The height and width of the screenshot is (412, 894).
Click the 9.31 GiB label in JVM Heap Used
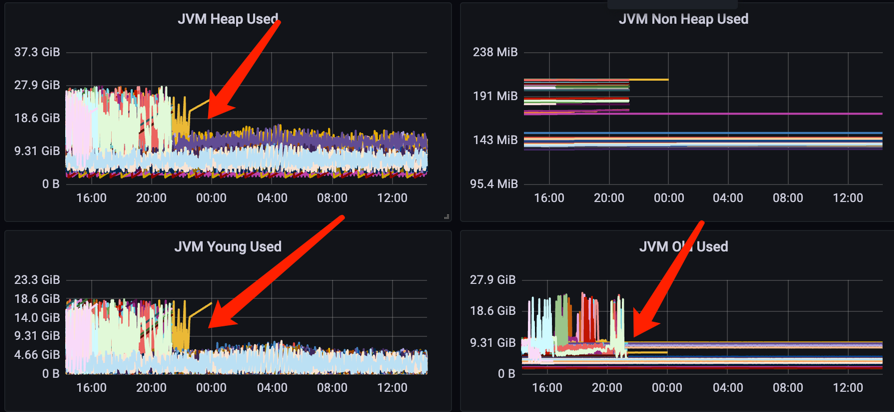point(37,151)
